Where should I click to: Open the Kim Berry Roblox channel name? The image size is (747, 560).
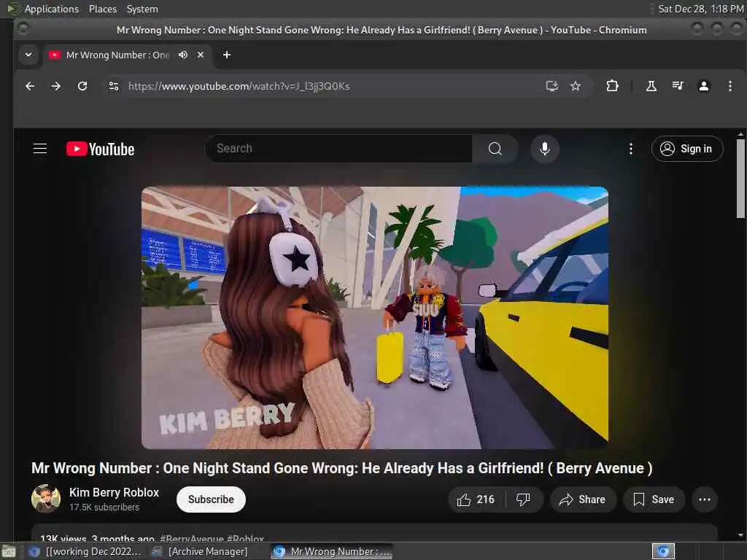pos(114,492)
